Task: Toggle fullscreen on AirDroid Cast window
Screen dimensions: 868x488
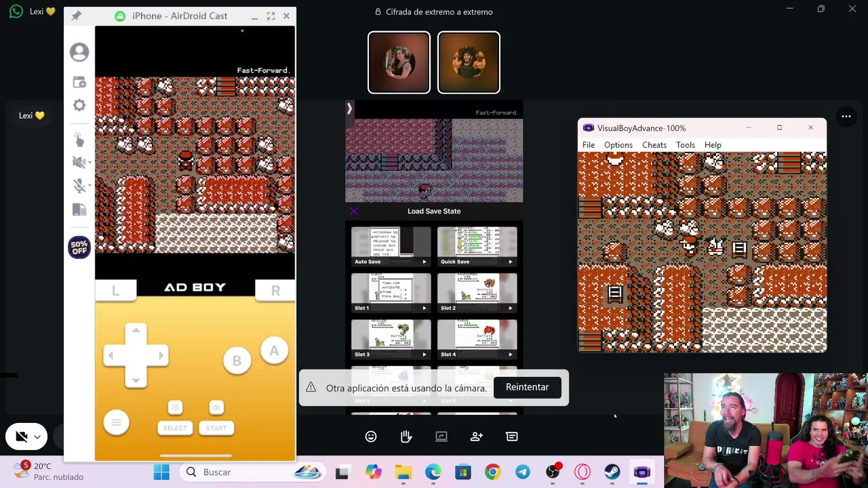Action: [271, 16]
